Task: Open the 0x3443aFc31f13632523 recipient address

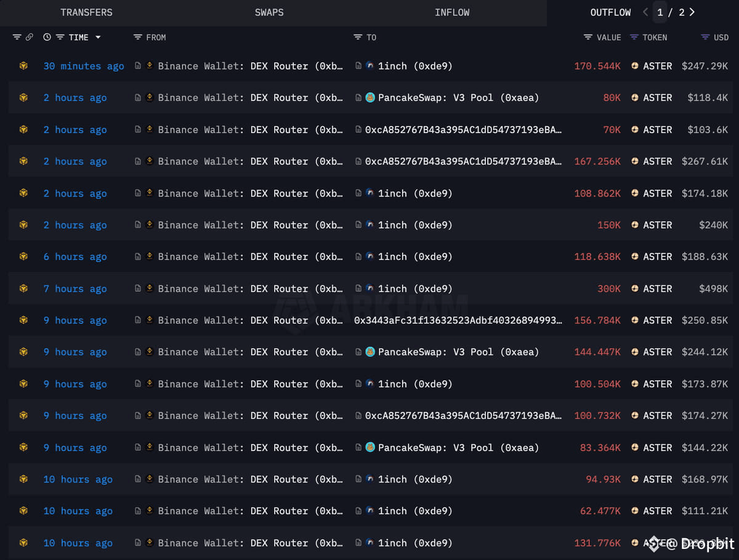Action: pyautogui.click(x=458, y=320)
